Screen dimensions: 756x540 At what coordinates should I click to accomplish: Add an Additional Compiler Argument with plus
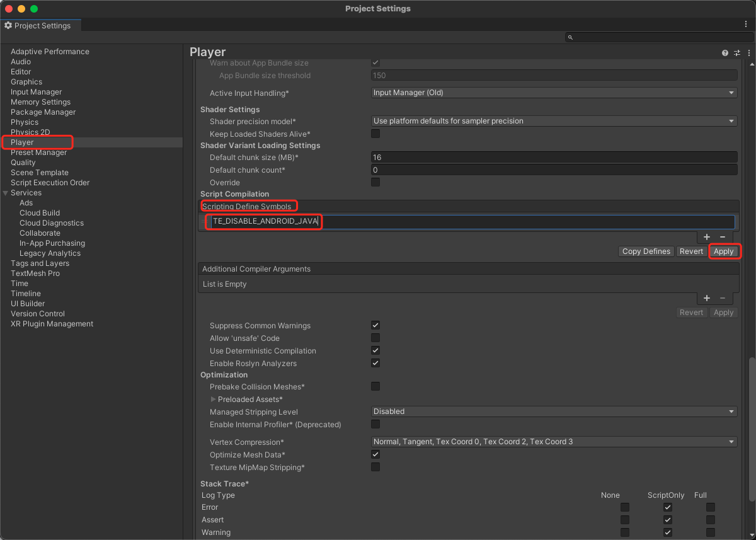click(x=707, y=298)
